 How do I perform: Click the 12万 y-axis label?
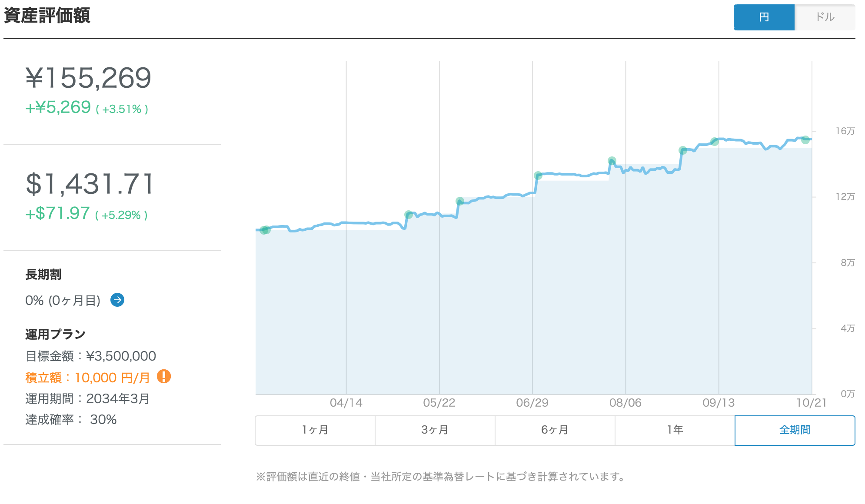pos(845,197)
